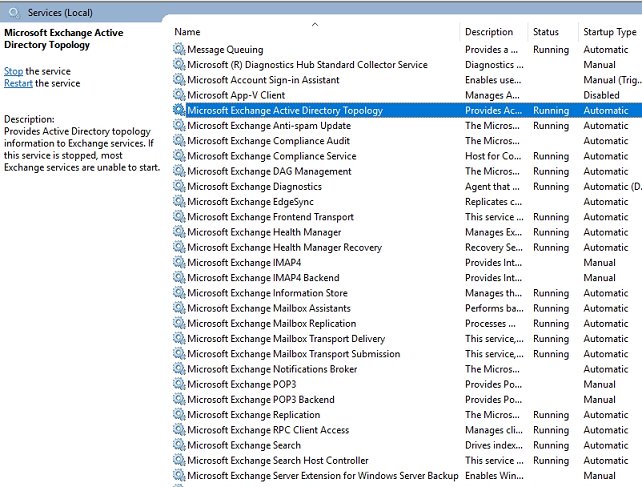Click the Exchange EdgeSync gear icon
This screenshot has height=487, width=642.
click(x=179, y=201)
